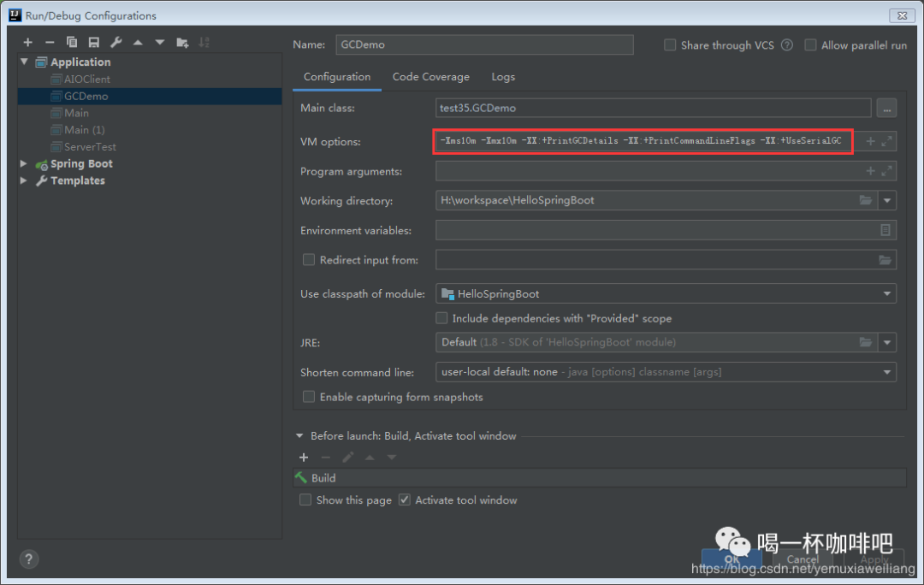
Task: Add a before launch task
Action: [304, 458]
